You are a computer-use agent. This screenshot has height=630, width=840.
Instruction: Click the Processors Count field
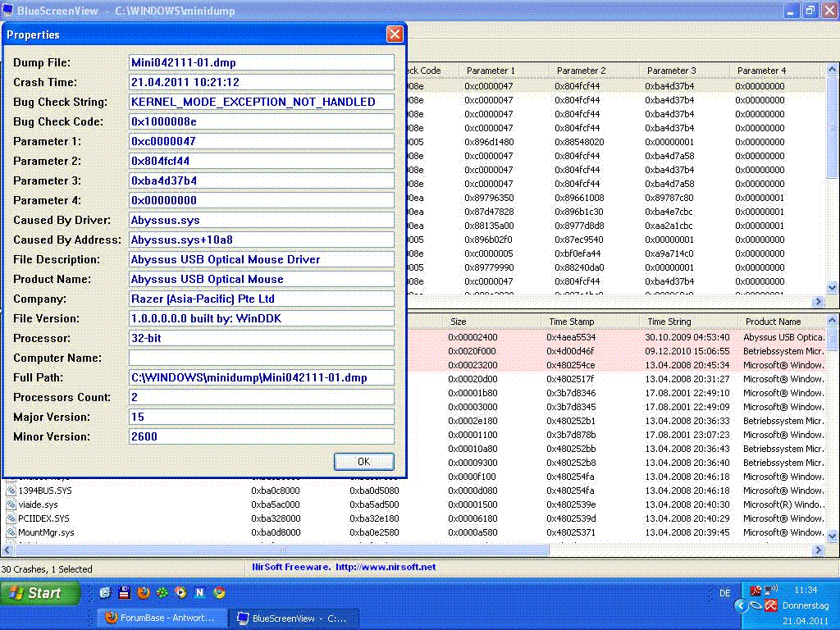[262, 397]
